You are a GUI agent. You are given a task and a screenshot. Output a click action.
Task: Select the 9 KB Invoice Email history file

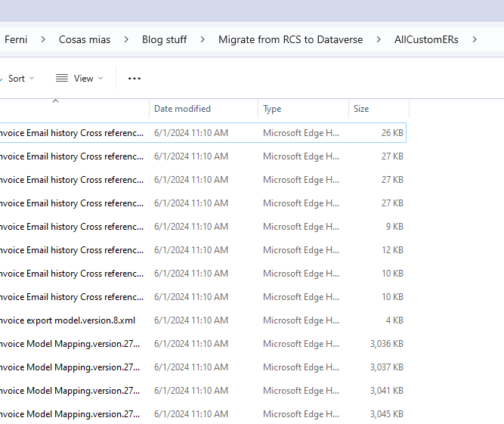[72, 227]
